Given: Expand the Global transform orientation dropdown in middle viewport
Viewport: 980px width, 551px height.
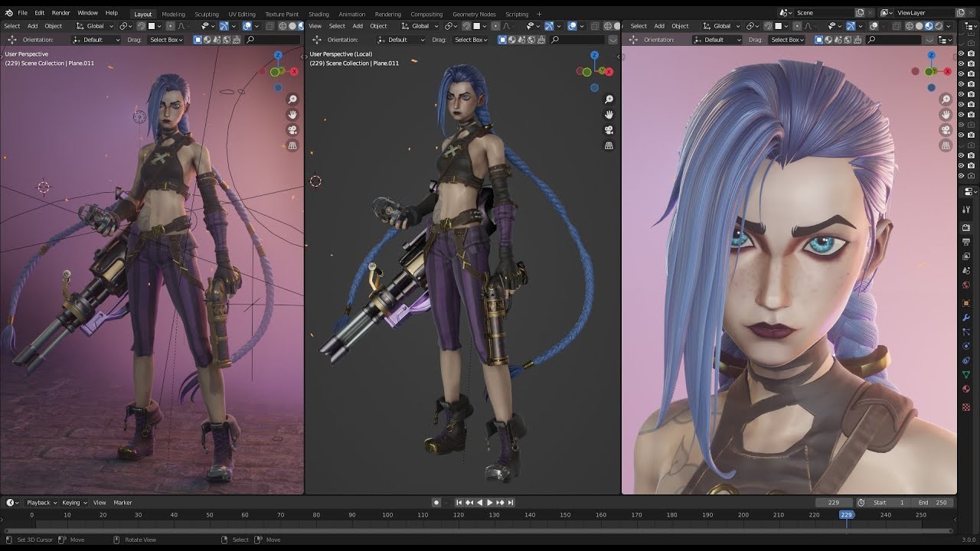Looking at the screenshot, I should click(420, 26).
